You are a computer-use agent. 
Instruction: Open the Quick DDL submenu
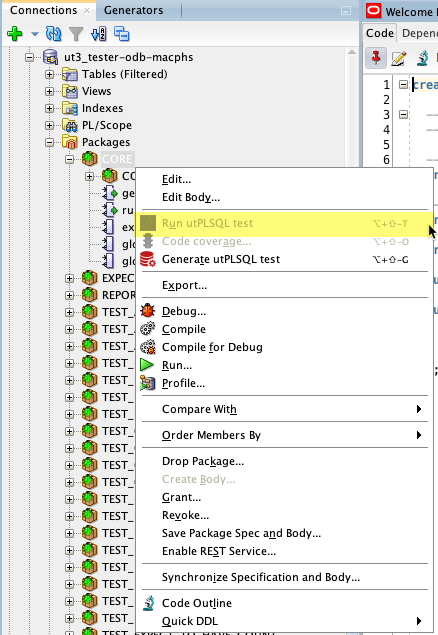click(x=285, y=621)
